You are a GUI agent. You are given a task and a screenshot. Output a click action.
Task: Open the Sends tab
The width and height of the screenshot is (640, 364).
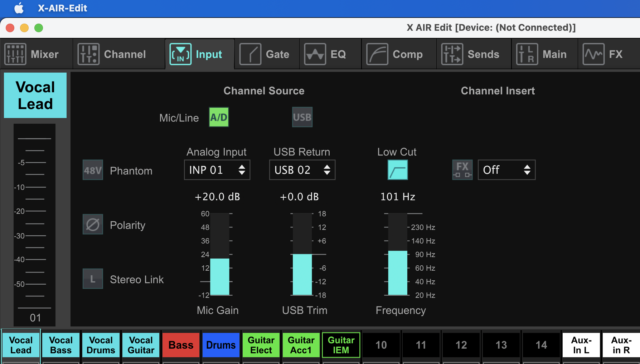tap(474, 54)
